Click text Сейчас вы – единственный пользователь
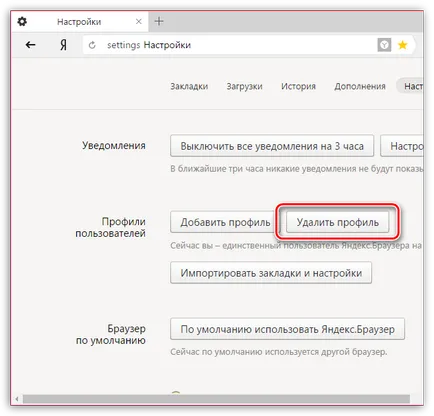The width and height of the screenshot is (434, 416). [258, 246]
